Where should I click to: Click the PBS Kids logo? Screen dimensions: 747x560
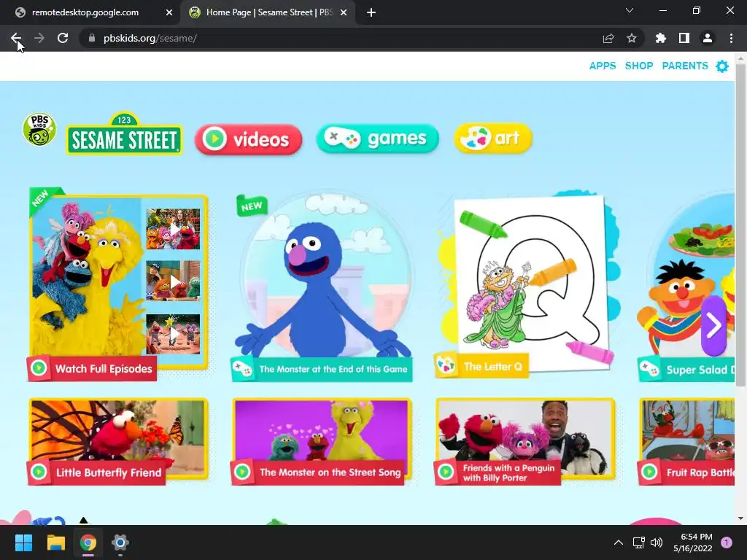point(39,129)
